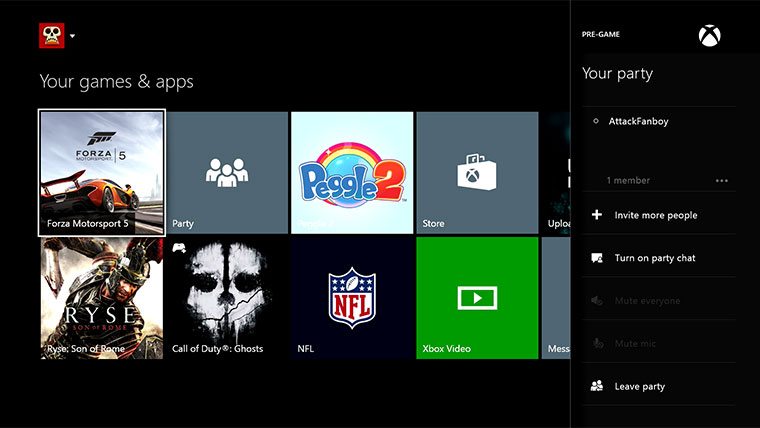This screenshot has height=428, width=760.
Task: Launch Call of Duty: Ghosts tile
Action: point(227,298)
